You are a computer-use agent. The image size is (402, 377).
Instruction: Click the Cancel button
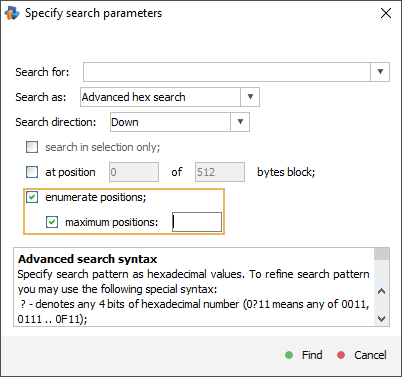pyautogui.click(x=362, y=355)
